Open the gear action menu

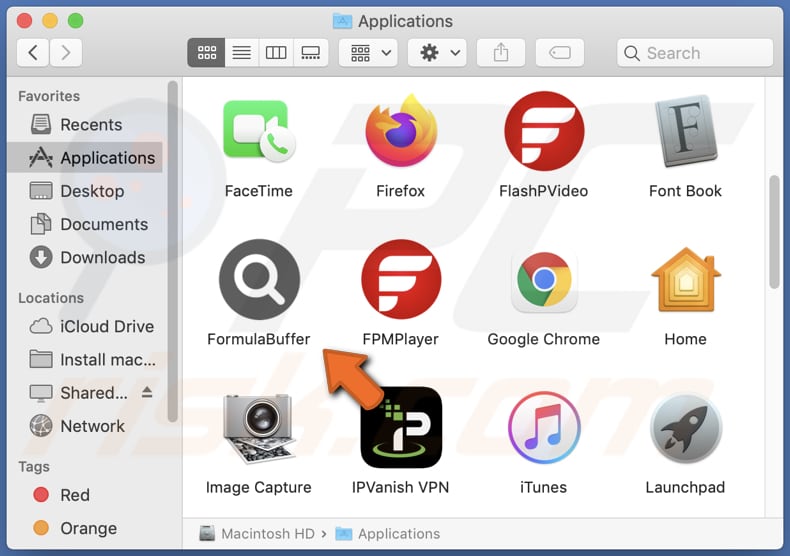pos(437,52)
